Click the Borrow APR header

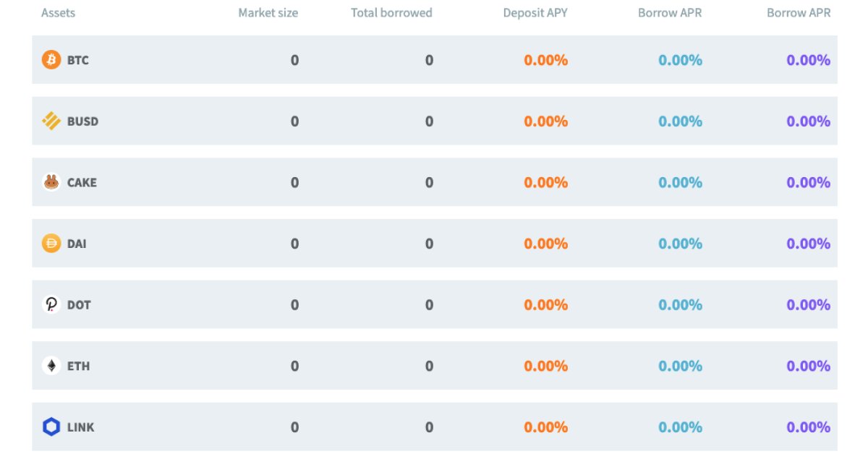(669, 12)
